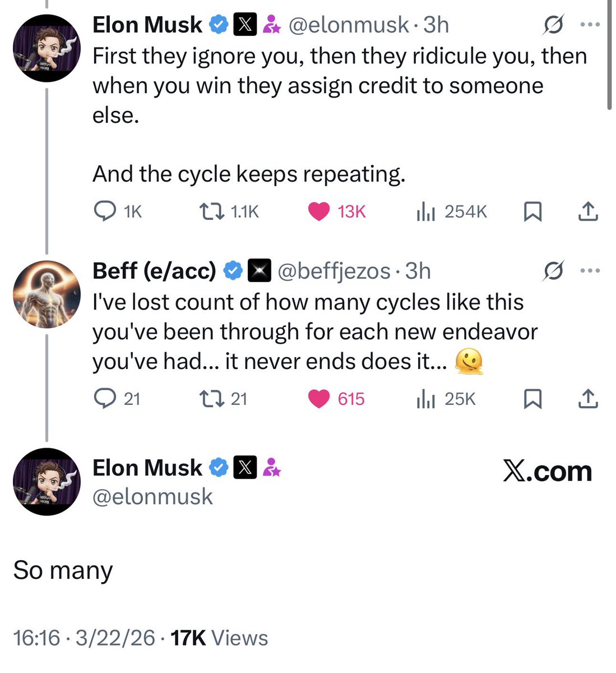Bookmark Beff (e/acc)'s reply
Viewport: 616px width, 673px height.
[532, 399]
